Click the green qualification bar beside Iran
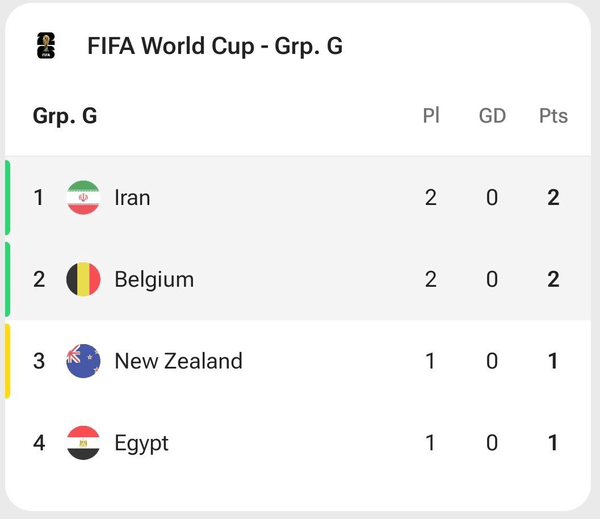This screenshot has height=519, width=600. 7,197
